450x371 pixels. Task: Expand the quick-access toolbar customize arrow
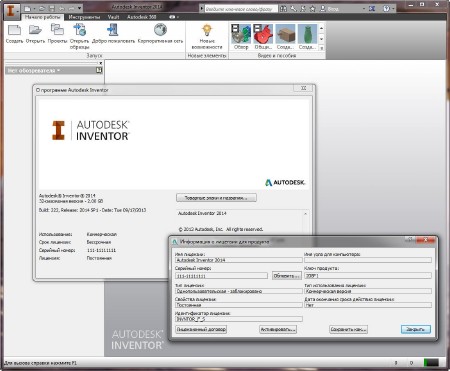80,8
